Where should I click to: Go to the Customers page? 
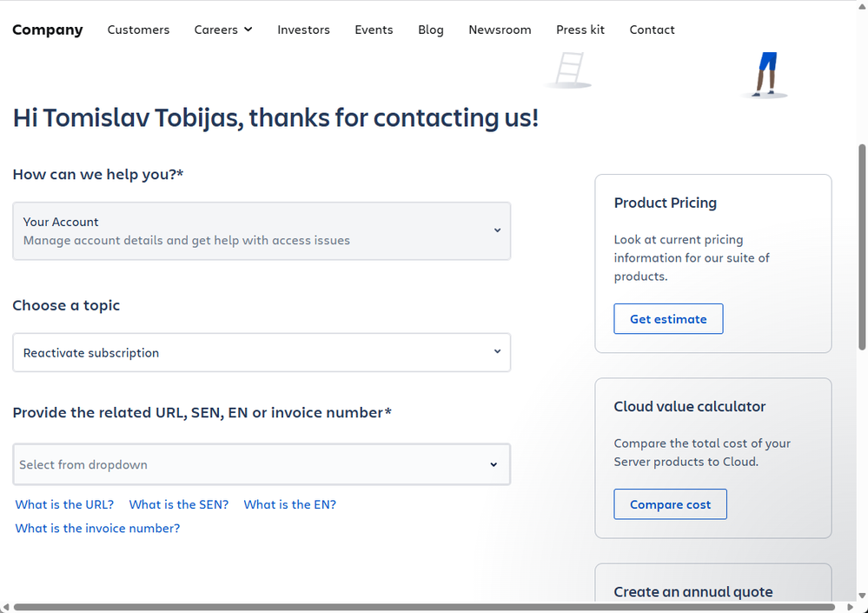[138, 30]
